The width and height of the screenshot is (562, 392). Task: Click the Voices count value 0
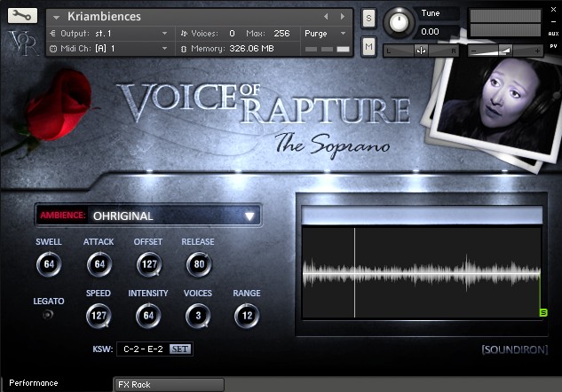point(232,34)
